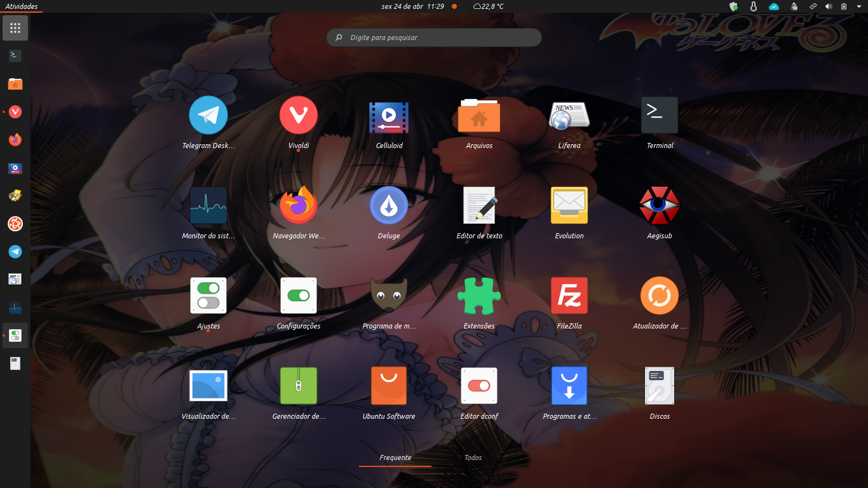This screenshot has width=868, height=488.
Task: Switch to the Todos applications tab
Action: click(x=473, y=457)
